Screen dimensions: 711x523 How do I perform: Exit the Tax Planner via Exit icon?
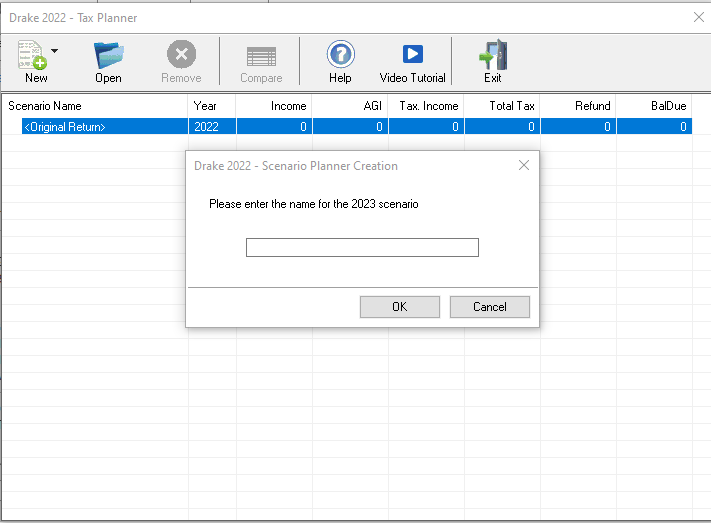coord(493,55)
